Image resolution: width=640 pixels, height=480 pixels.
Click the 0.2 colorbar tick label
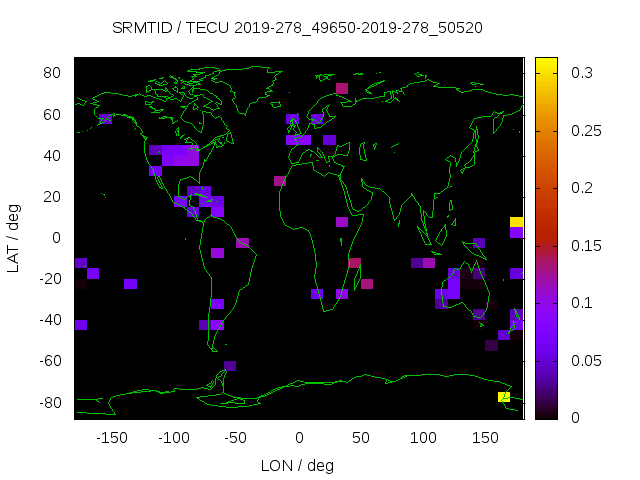(x=582, y=188)
